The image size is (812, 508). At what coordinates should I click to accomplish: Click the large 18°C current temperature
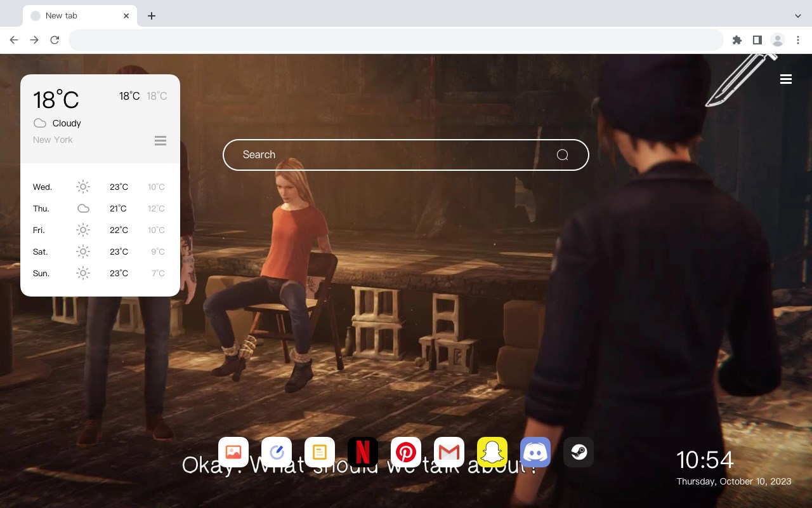click(x=56, y=100)
